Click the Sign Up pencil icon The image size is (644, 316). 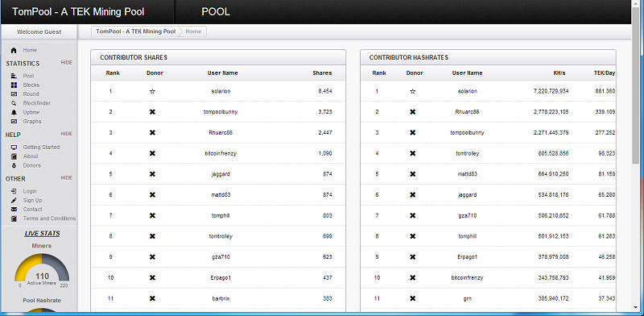tap(14, 201)
